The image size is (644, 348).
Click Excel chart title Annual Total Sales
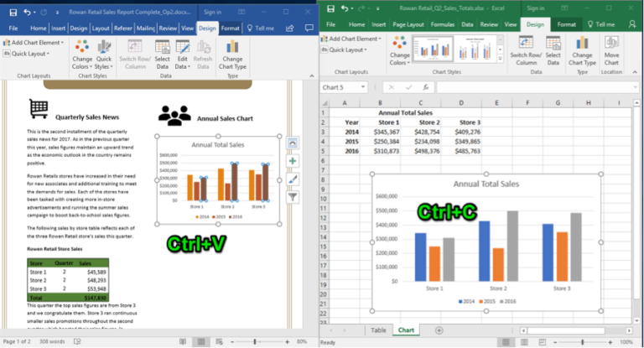[486, 184]
